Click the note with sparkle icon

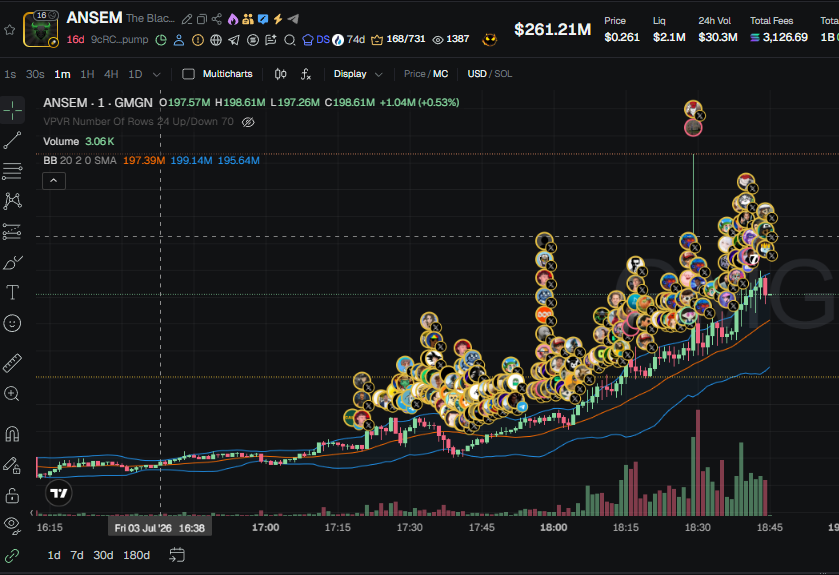(x=271, y=40)
